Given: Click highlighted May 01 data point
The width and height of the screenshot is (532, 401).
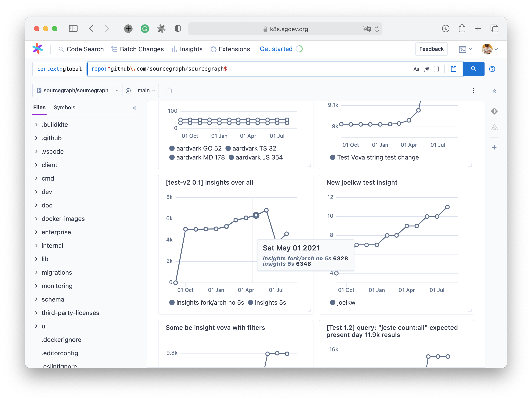Looking at the screenshot, I should 256,216.
